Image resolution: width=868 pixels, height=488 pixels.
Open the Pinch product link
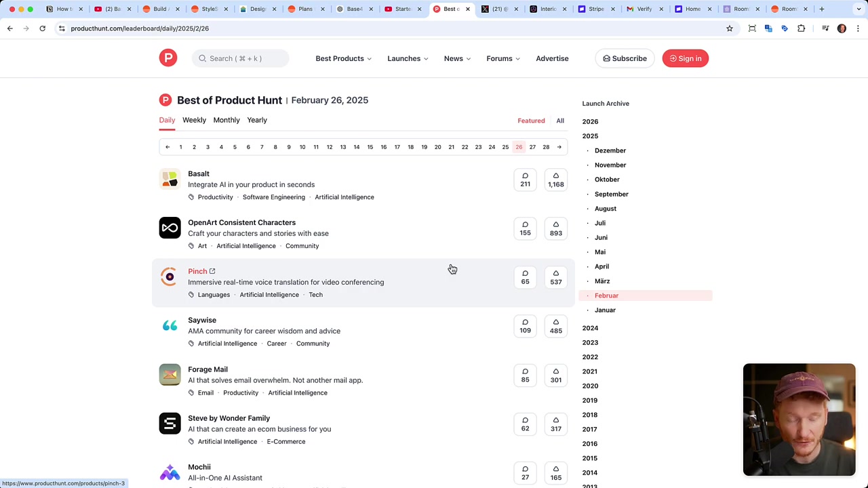pos(197,271)
